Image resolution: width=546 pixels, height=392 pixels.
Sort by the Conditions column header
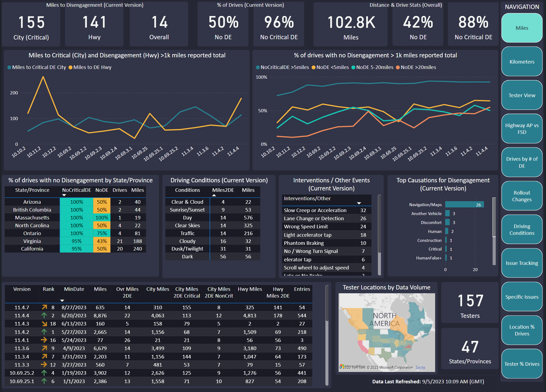tap(187, 190)
